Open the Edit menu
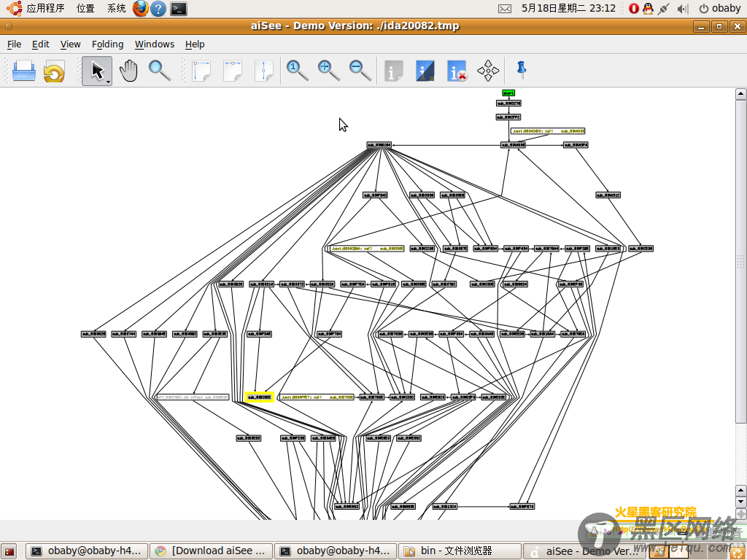 41,44
